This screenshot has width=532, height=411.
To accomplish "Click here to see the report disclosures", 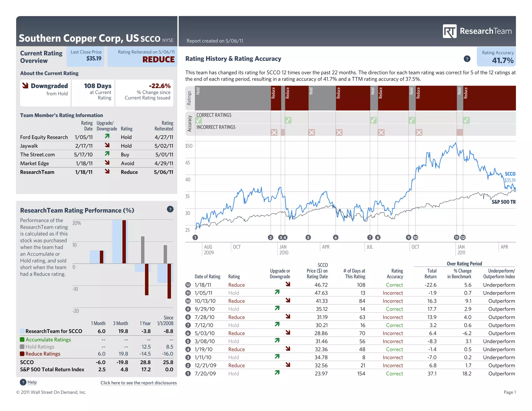I will pos(138,383).
